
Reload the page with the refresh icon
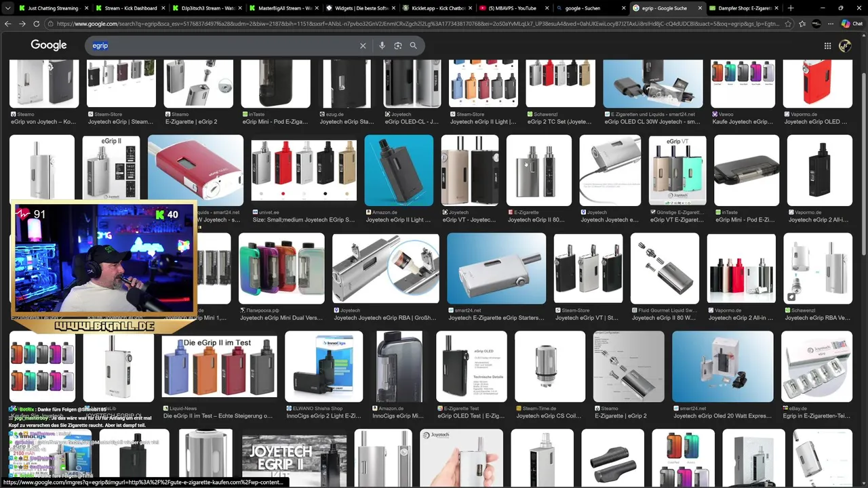(36, 24)
